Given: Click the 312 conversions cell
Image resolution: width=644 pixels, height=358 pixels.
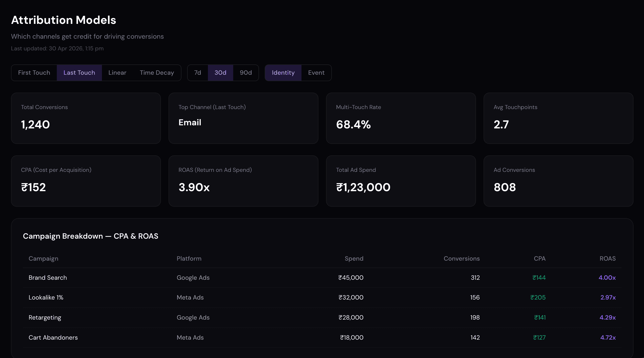Looking at the screenshot, I should 475,278.
